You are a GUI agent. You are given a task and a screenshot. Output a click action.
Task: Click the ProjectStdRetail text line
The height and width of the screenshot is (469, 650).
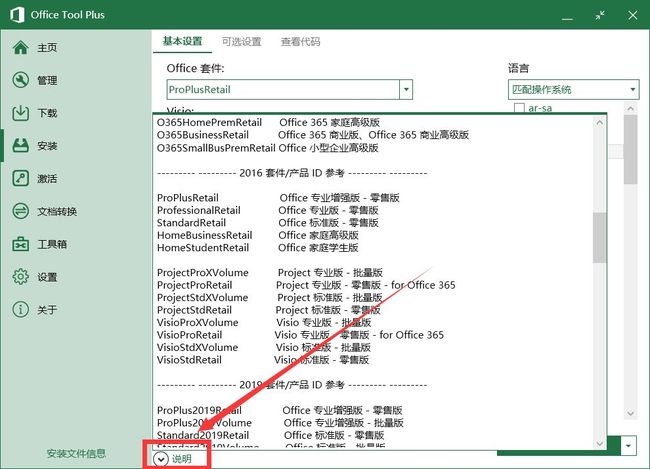[x=269, y=310]
